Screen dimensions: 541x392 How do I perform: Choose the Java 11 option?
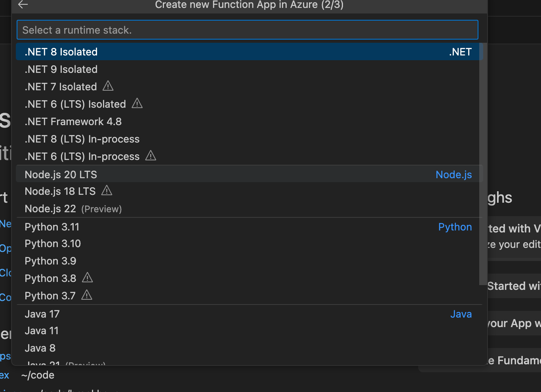click(42, 331)
